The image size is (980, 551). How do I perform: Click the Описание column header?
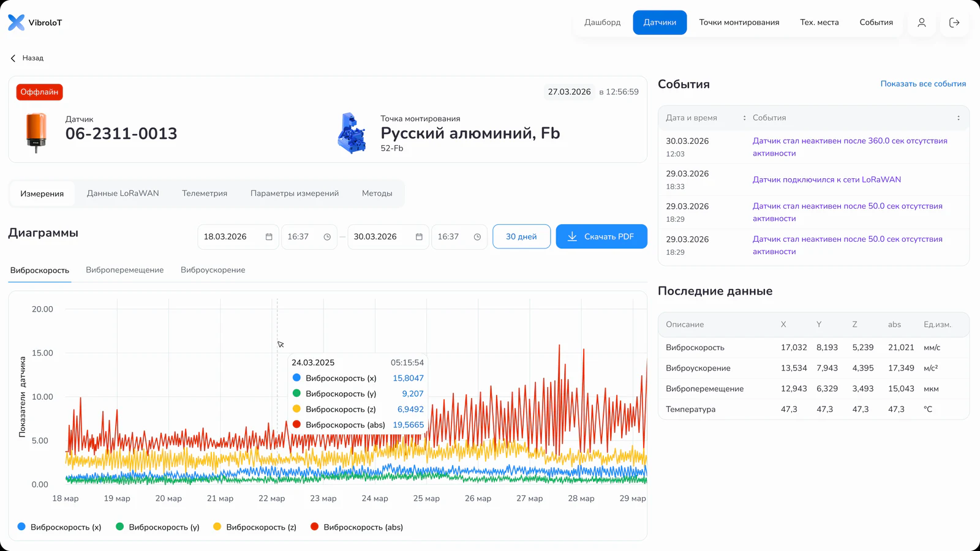click(x=685, y=324)
